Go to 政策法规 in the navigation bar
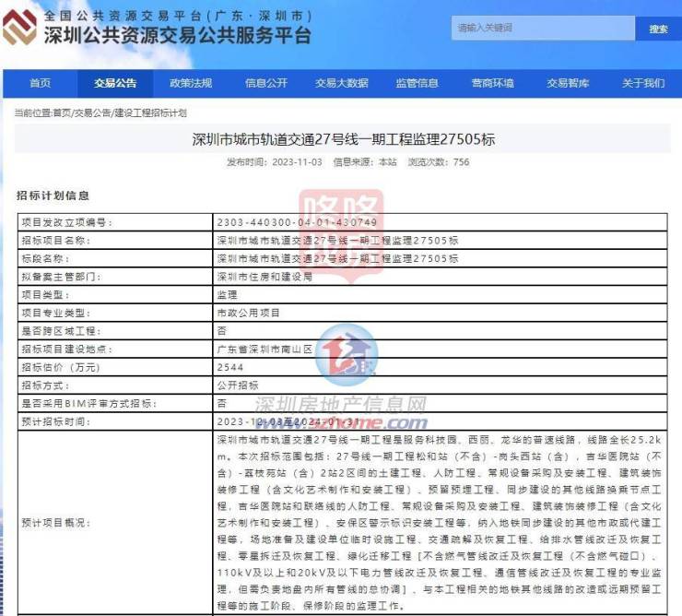The width and height of the screenshot is (682, 616). point(191,83)
